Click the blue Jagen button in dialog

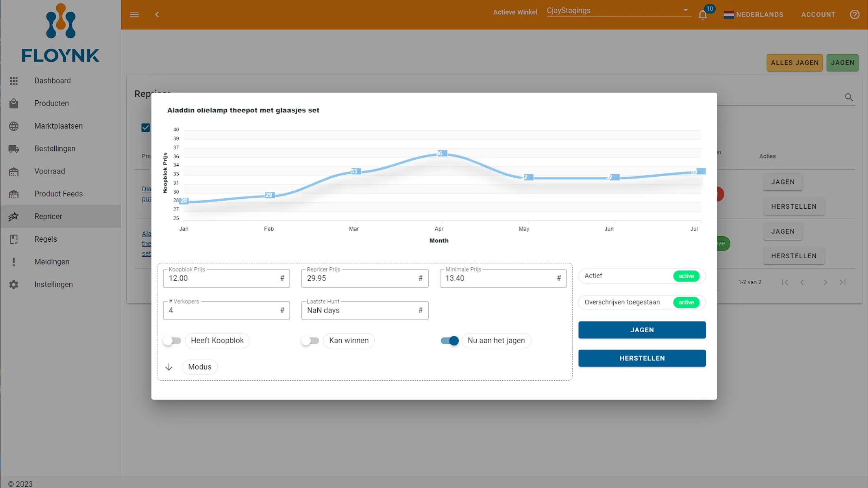tap(642, 330)
